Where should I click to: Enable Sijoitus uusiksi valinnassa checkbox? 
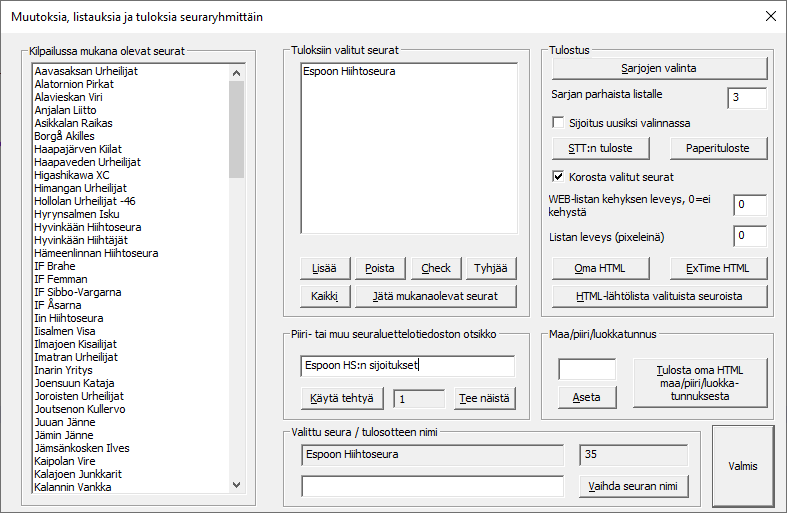point(559,123)
